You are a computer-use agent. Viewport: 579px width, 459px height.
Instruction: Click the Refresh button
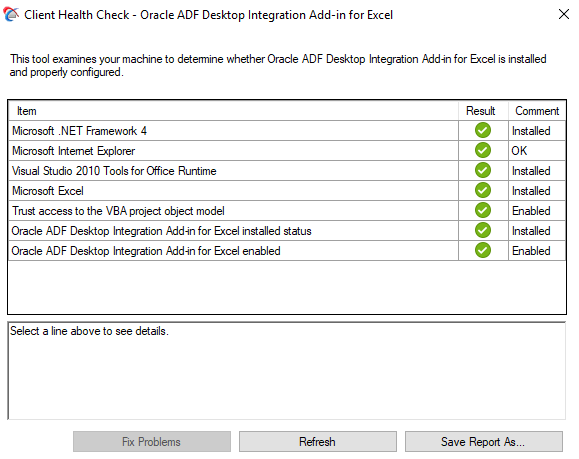tap(318, 442)
